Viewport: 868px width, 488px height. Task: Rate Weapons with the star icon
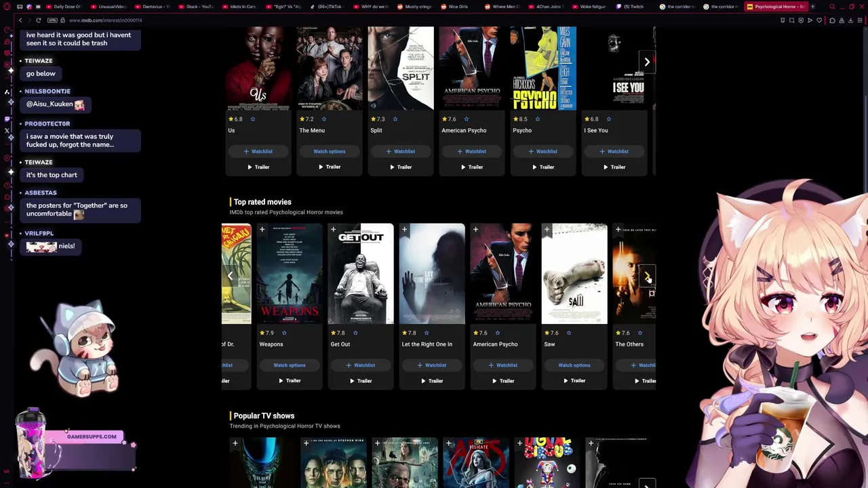point(284,333)
